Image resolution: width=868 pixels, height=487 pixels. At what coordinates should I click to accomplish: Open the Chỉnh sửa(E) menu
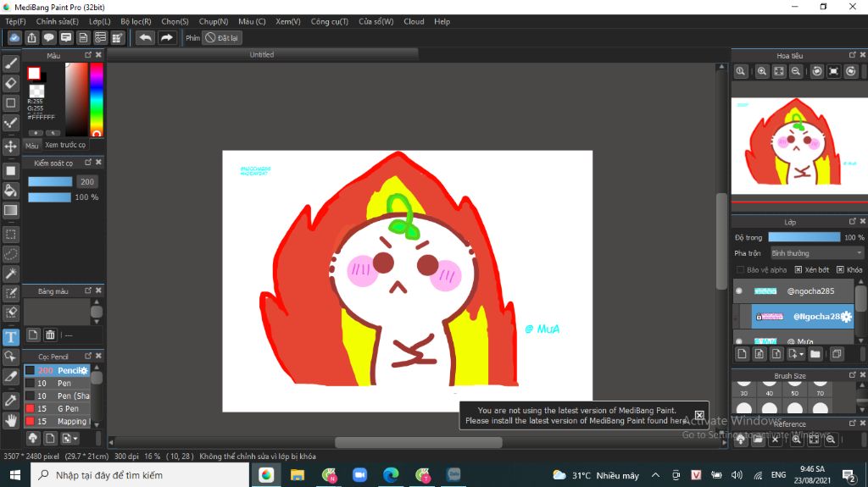[57, 21]
